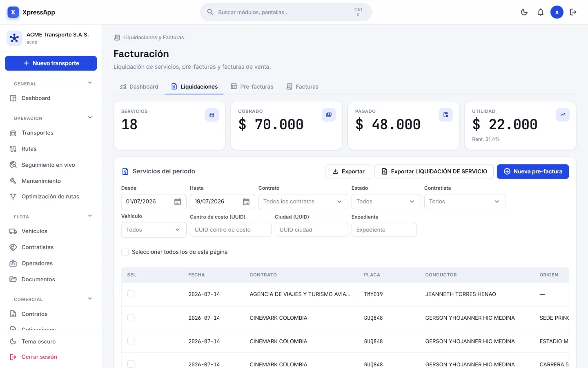This screenshot has height=368, width=588.
Task: Click the Expediente input field
Action: [x=384, y=230]
